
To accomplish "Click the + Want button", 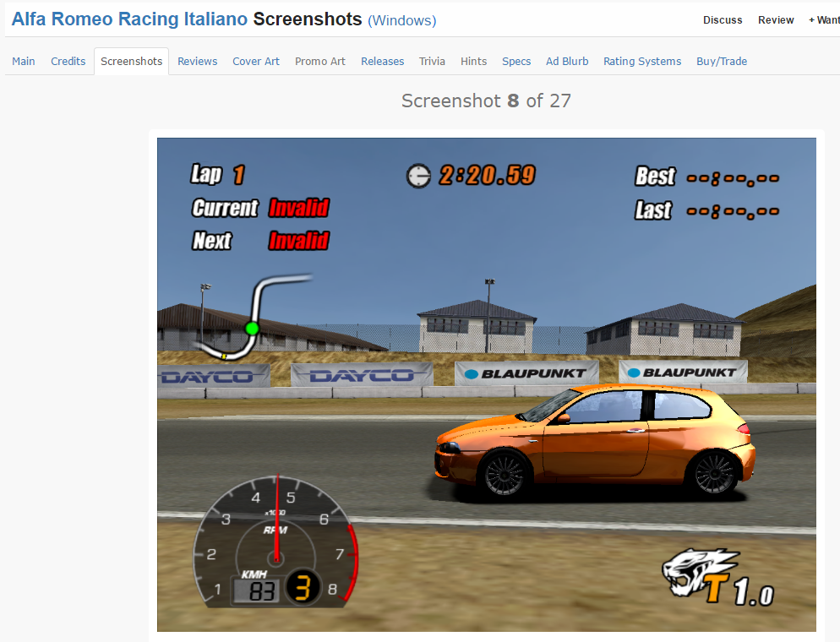I will (824, 20).
